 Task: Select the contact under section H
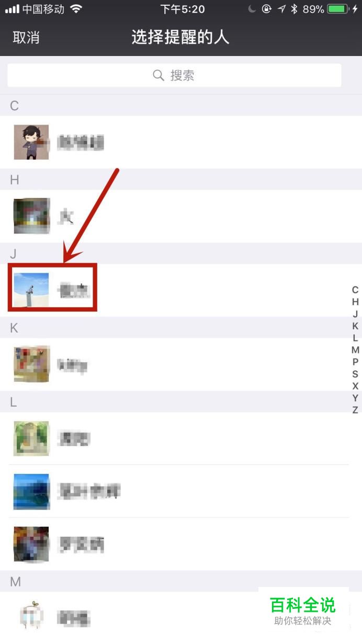[181, 216]
